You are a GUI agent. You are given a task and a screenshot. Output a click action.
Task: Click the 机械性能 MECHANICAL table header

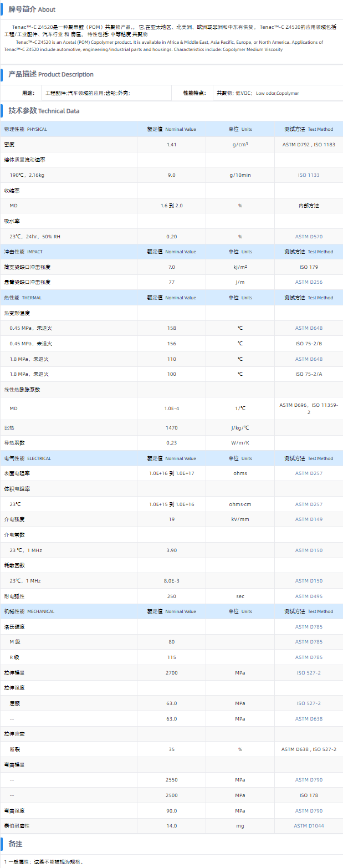[x=29, y=611]
